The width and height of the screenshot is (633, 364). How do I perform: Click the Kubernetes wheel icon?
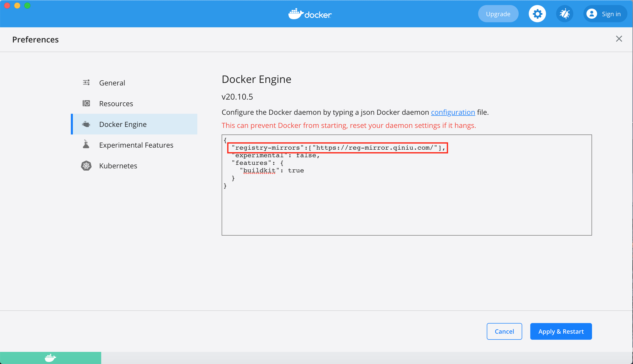click(86, 166)
